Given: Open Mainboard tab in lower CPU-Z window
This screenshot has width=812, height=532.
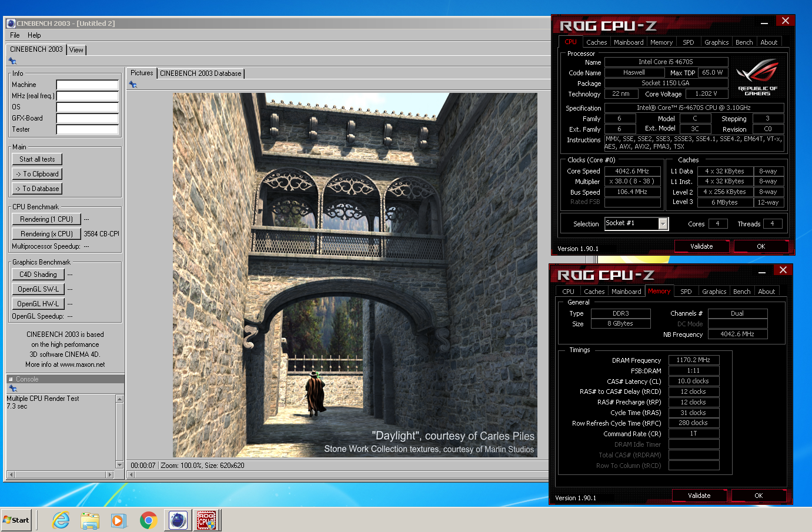Looking at the screenshot, I should pos(626,292).
